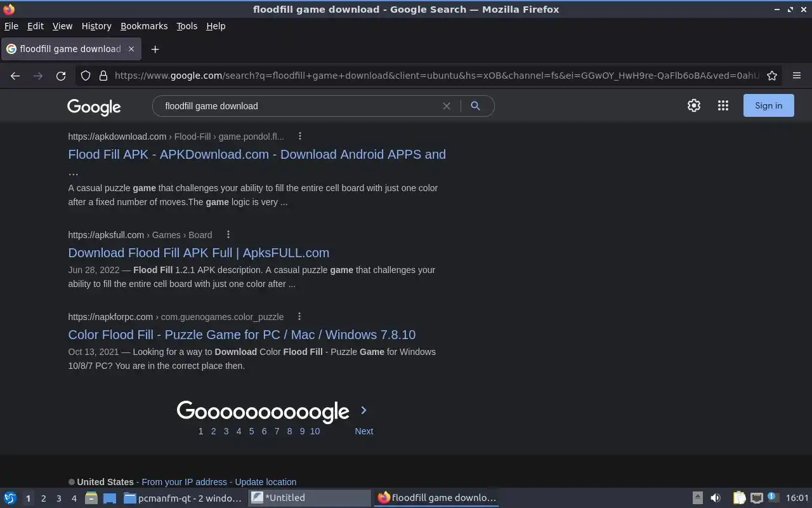Screen dimensions: 812x508
Task: Click the napkforpc.com breadcrumb URL
Action: click(x=176, y=317)
